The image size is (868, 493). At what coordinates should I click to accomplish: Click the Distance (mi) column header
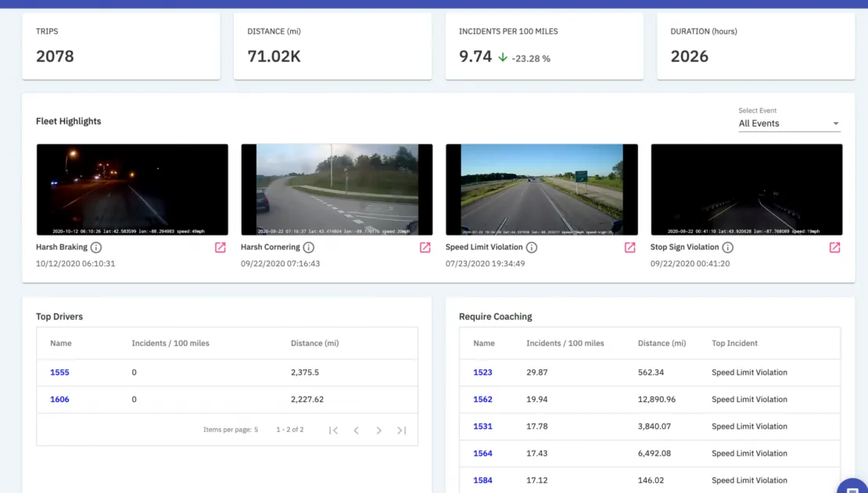tap(314, 343)
